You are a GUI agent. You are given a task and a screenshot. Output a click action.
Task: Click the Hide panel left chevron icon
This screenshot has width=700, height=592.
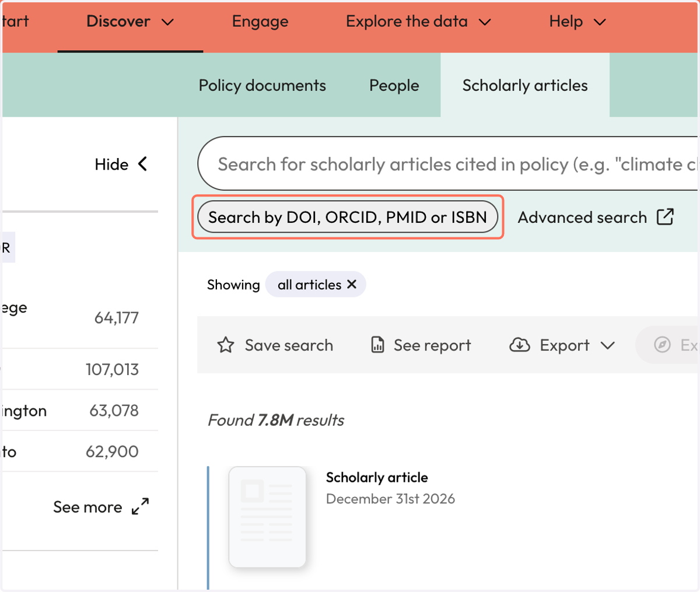coord(142,164)
